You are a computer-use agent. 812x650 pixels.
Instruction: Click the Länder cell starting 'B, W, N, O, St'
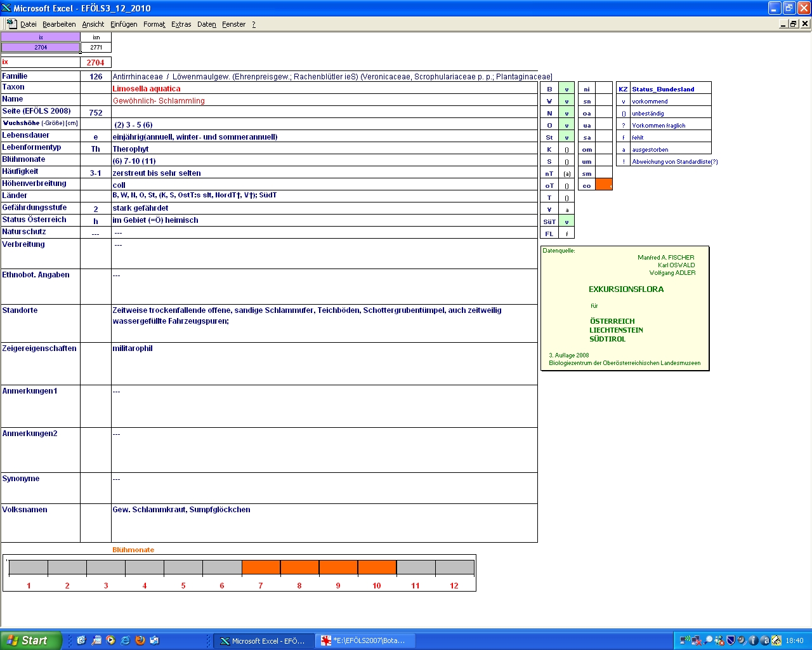point(324,196)
